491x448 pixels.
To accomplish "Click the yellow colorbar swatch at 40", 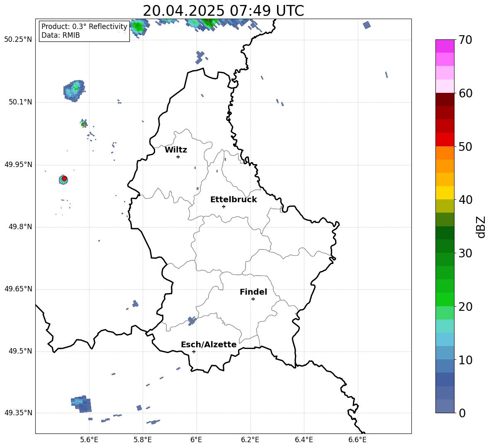I will coord(445,193).
